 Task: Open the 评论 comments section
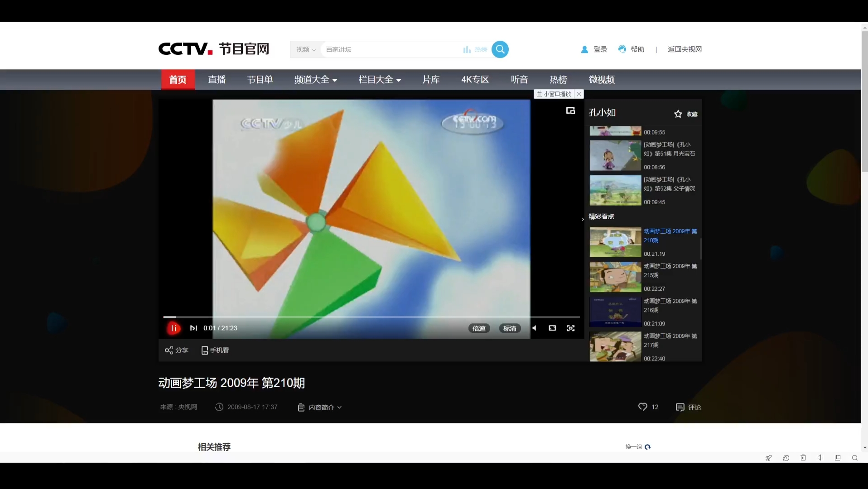click(688, 407)
